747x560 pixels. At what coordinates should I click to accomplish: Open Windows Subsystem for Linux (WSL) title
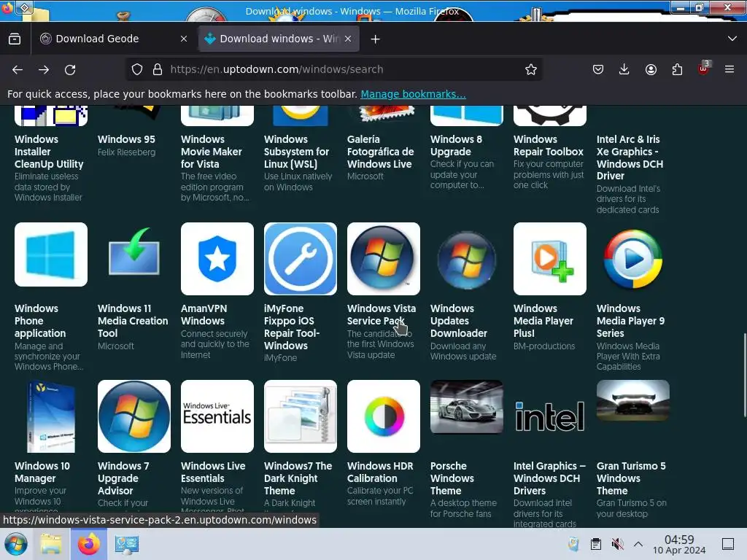pos(296,152)
